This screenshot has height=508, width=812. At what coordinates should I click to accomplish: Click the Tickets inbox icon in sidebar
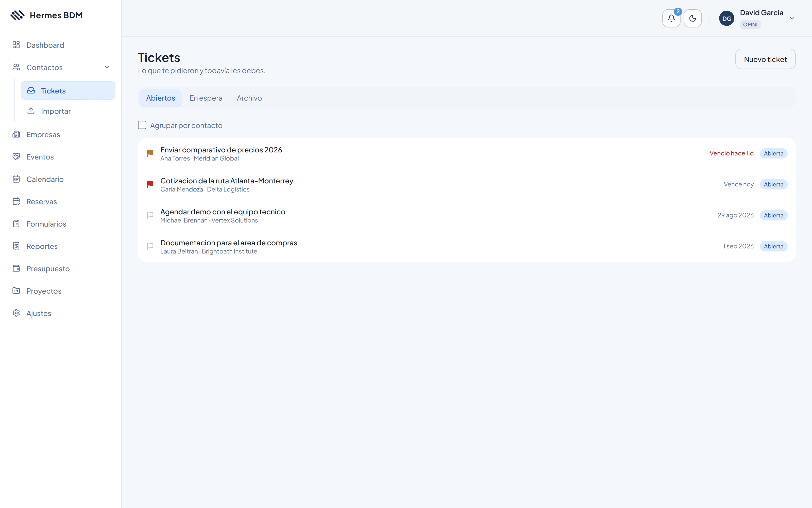point(31,90)
